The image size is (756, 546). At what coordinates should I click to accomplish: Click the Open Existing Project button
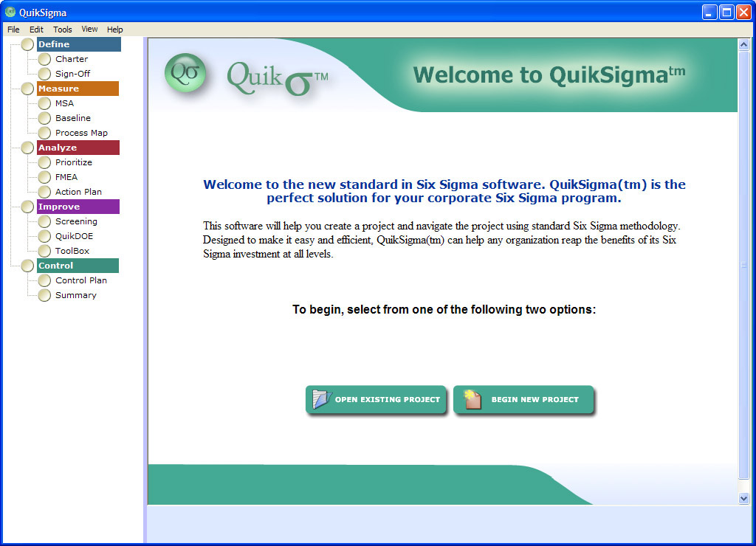pos(376,399)
